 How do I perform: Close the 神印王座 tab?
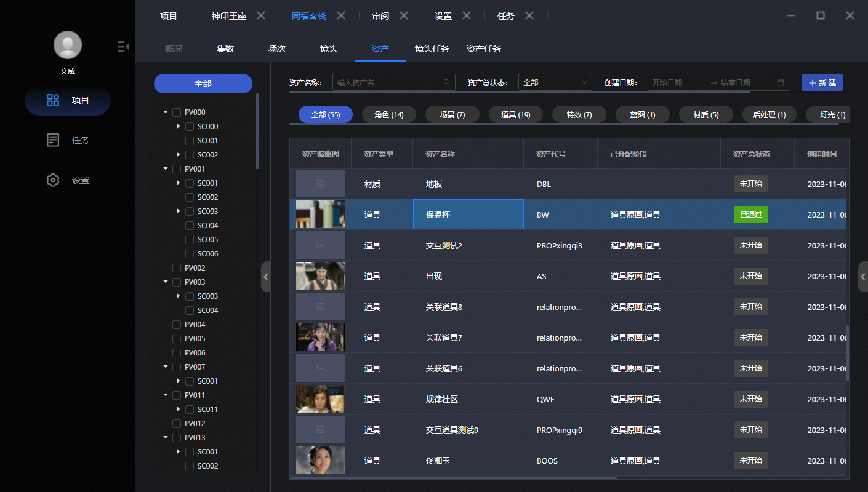click(261, 15)
